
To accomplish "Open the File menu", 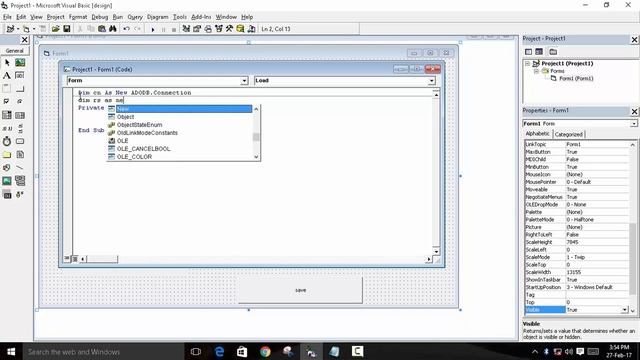I will coord(7,17).
